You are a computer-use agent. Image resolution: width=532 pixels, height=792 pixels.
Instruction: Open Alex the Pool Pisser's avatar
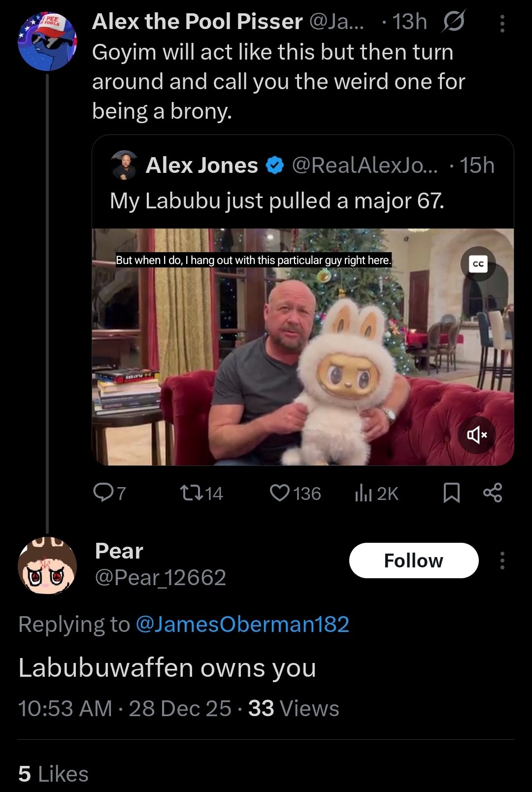click(47, 41)
